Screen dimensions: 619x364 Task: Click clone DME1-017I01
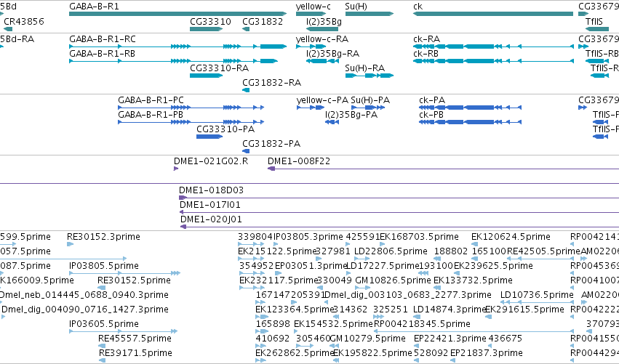[210, 205]
